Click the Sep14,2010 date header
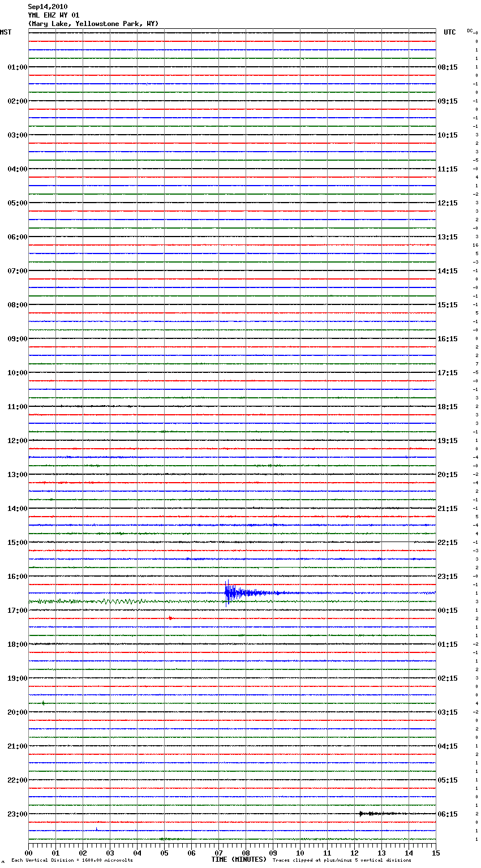The height and width of the screenshot is (868, 481). tap(48, 7)
